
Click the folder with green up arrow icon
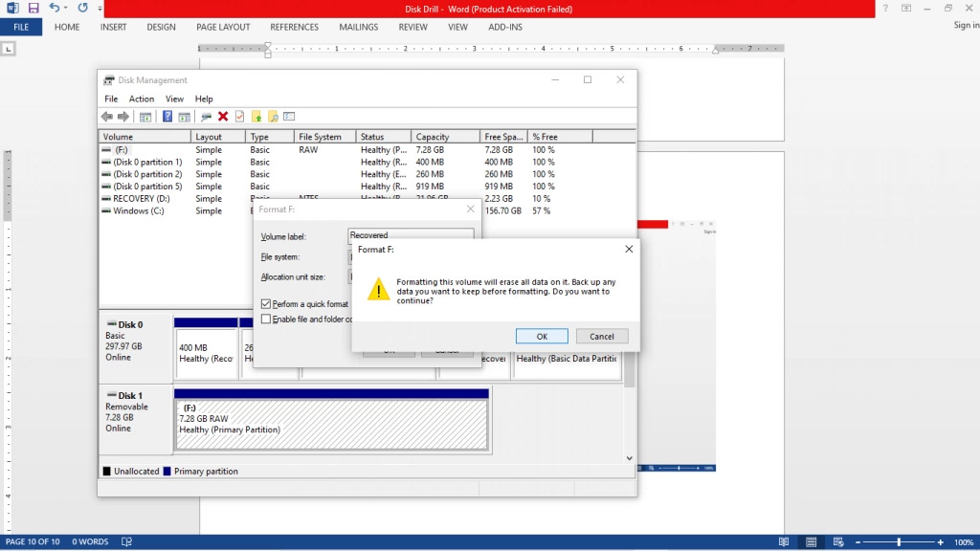pos(256,117)
